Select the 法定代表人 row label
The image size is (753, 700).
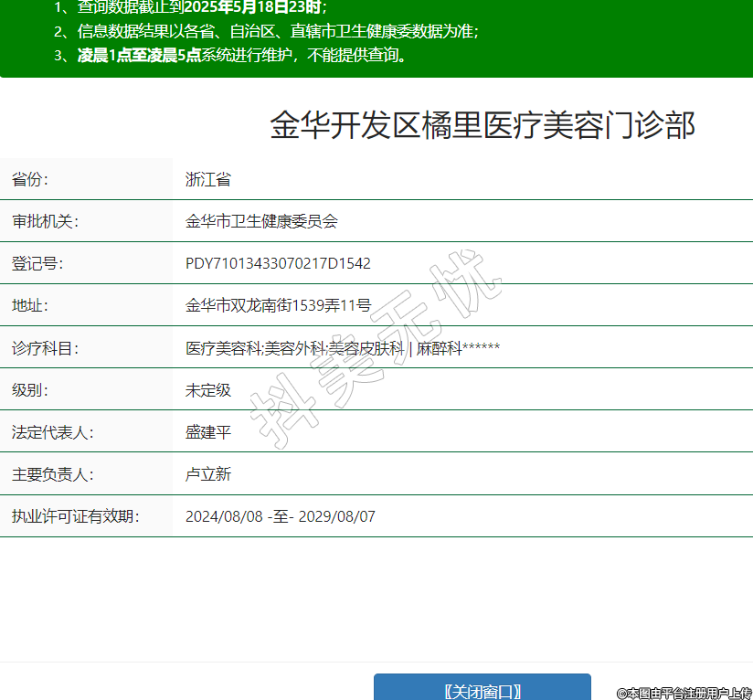point(52,432)
